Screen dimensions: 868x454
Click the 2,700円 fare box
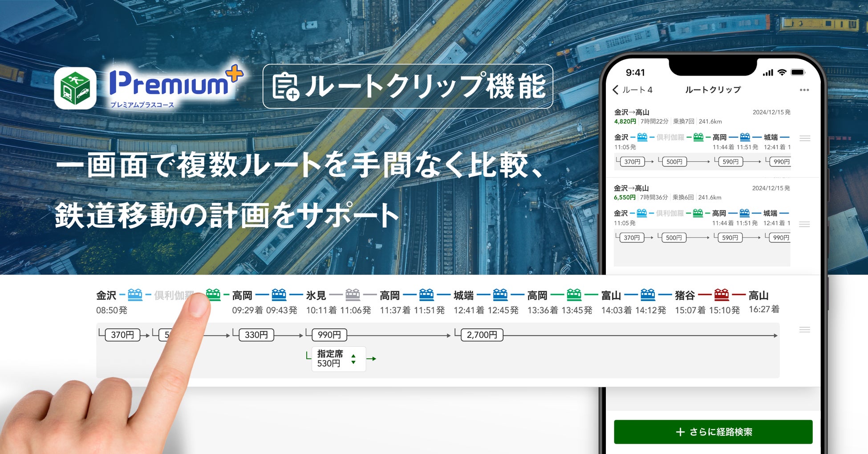coord(482,335)
